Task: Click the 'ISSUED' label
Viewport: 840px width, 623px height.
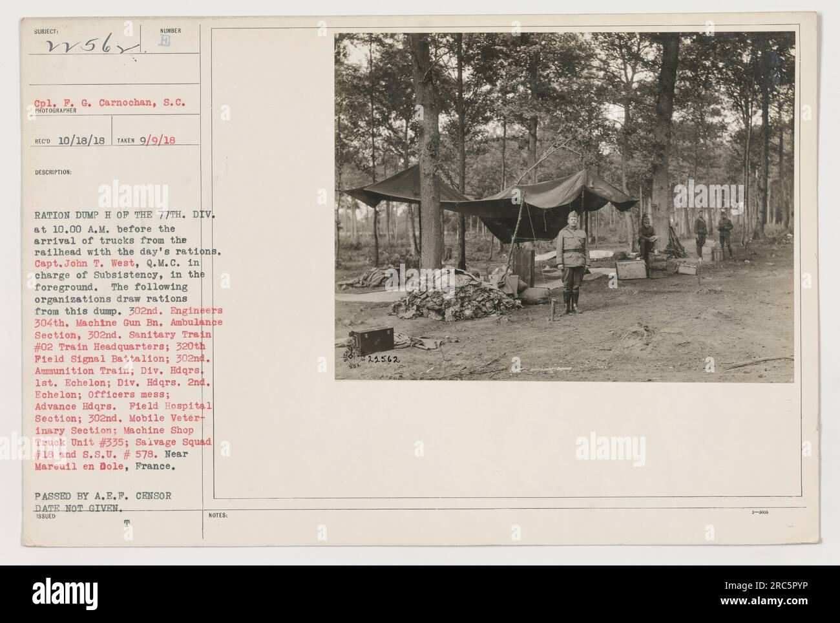Action: pos(48,516)
